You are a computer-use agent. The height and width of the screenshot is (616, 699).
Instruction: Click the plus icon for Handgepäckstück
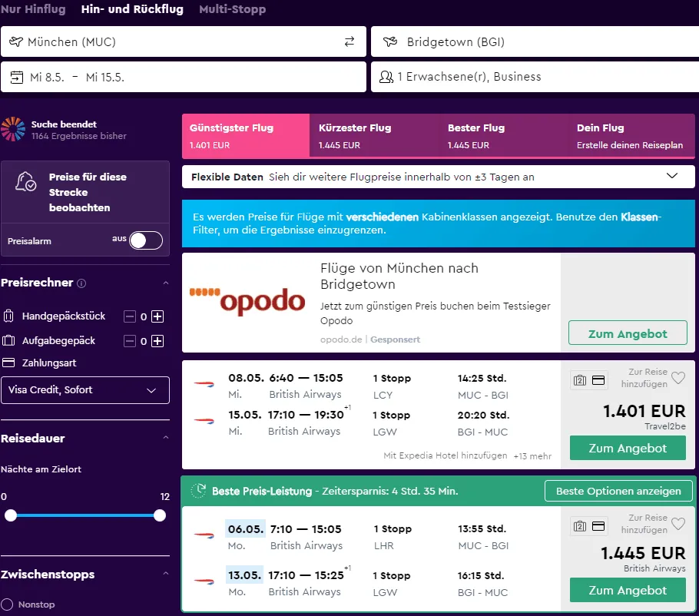pos(157,316)
